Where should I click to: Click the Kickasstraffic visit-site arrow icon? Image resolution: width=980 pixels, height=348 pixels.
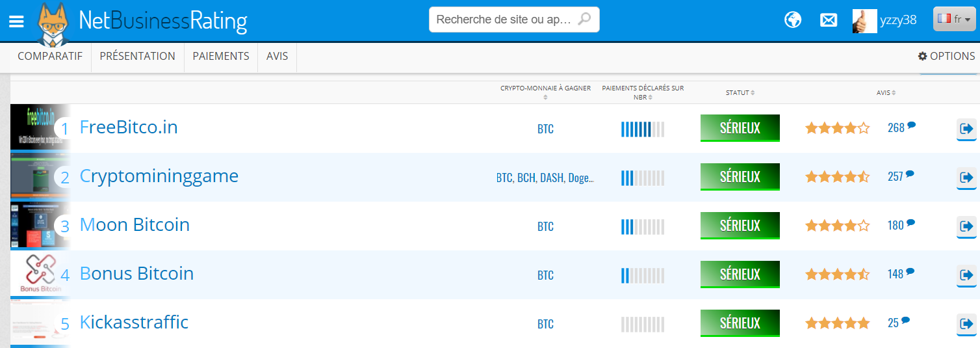[x=966, y=324]
